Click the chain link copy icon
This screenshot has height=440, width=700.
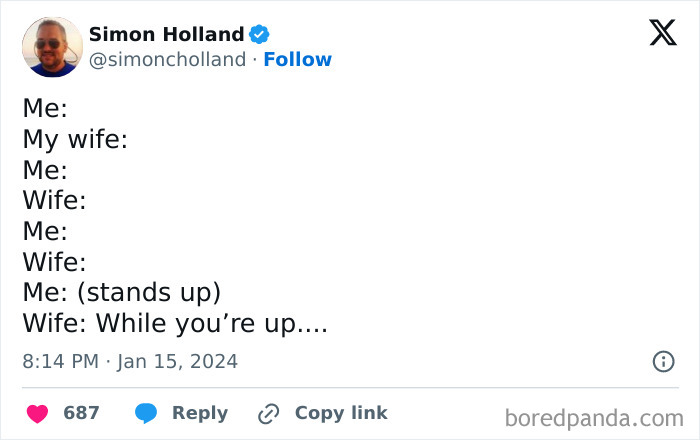click(268, 414)
